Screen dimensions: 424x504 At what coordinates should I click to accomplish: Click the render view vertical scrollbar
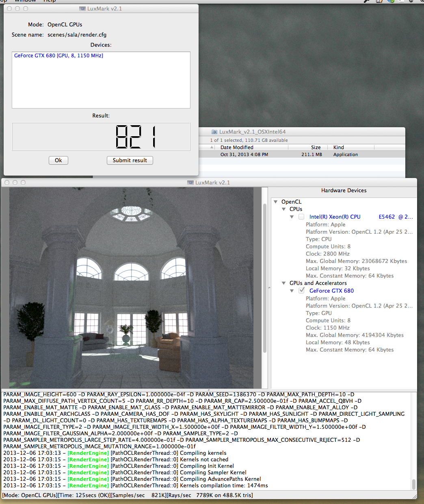coord(265,277)
